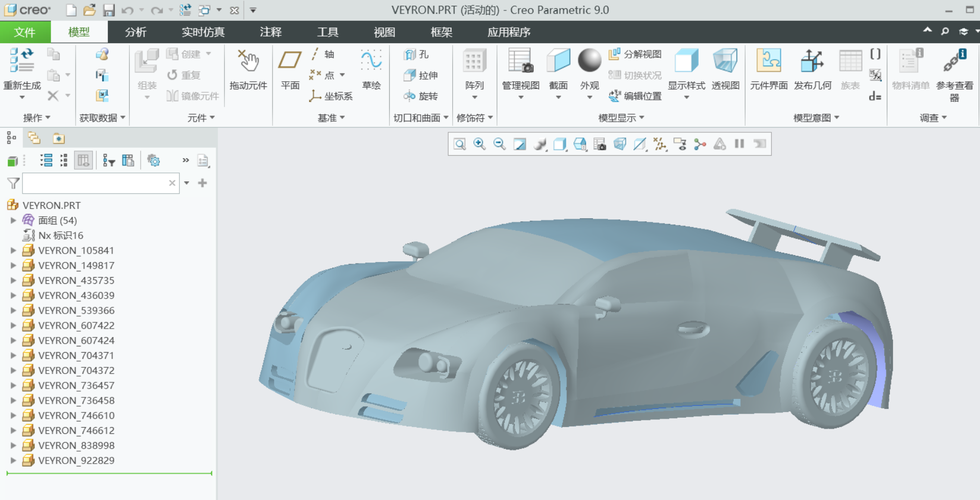Expand the 调查 group dropdown
Viewport: 980px width, 500px height.
tap(933, 118)
